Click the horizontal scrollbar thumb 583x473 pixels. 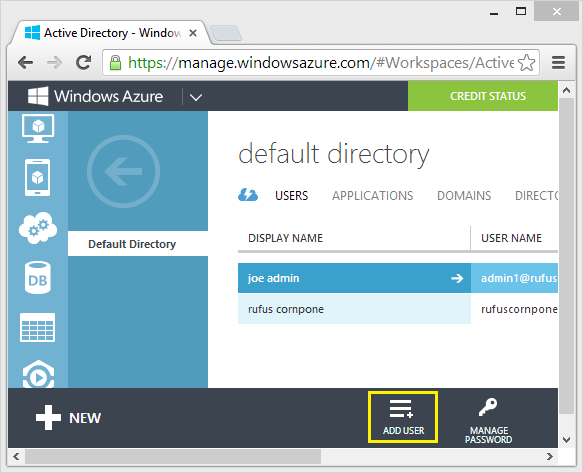[173, 456]
